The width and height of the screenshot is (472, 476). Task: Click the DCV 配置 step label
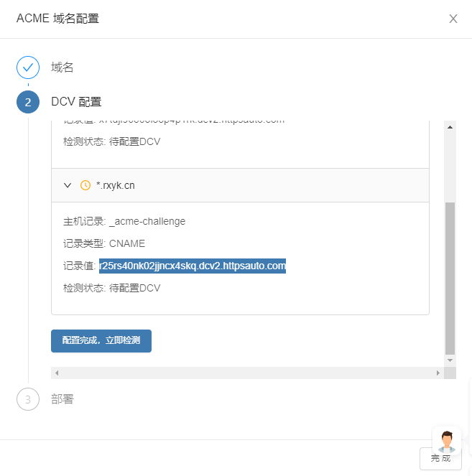(76, 102)
